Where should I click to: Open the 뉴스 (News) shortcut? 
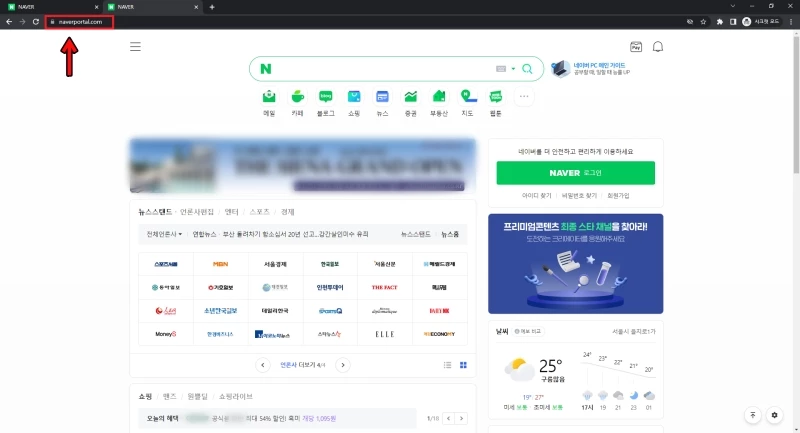[382, 103]
